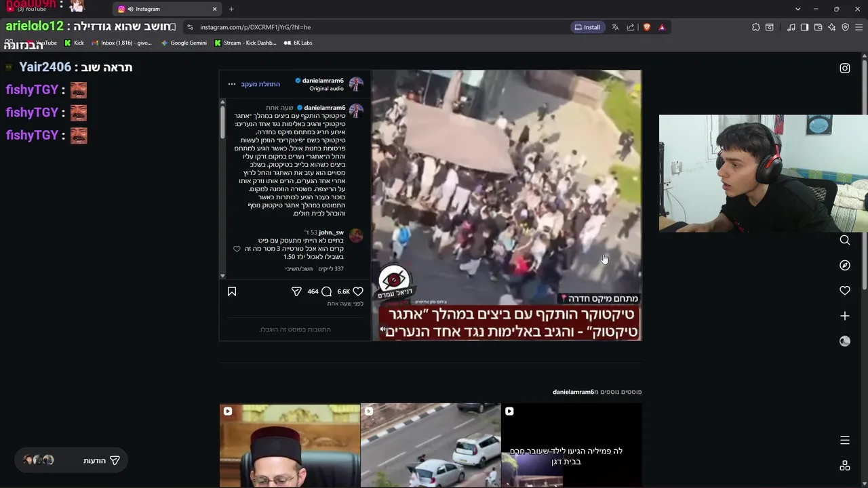The height and width of the screenshot is (488, 868).
Task: Open the post's three-dot more options
Action: (x=232, y=84)
